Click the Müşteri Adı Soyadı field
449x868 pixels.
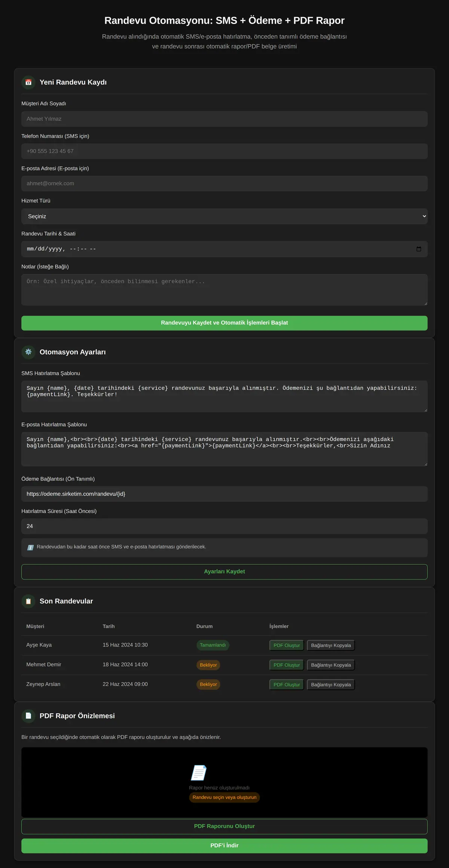tap(224, 119)
